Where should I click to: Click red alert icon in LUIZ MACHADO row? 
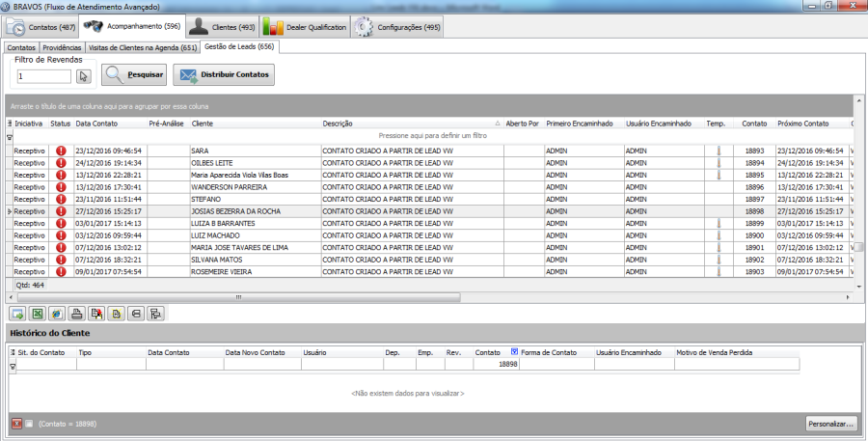point(61,235)
